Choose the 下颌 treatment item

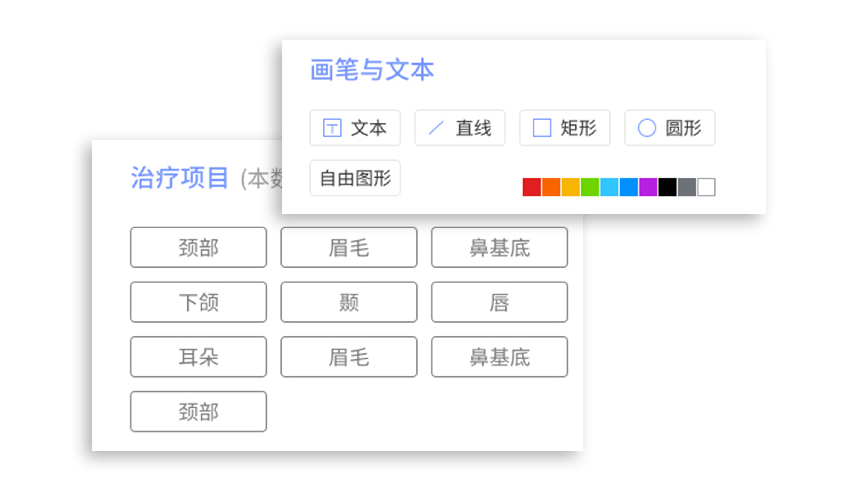click(198, 302)
